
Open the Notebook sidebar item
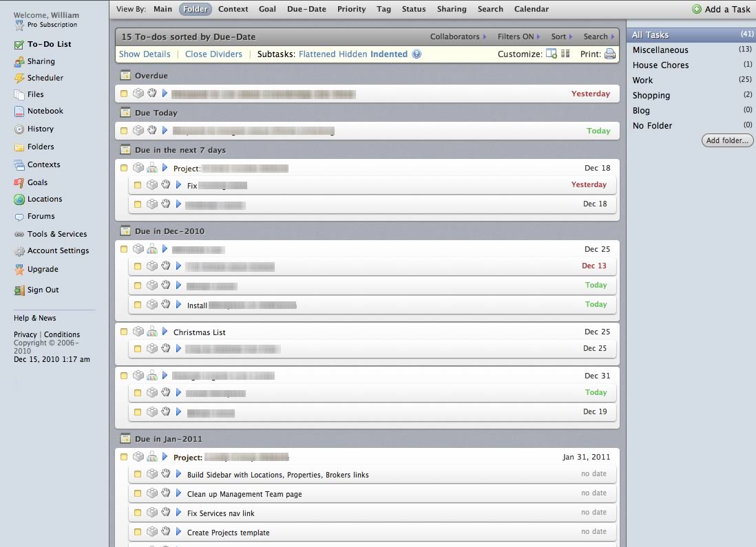[45, 111]
